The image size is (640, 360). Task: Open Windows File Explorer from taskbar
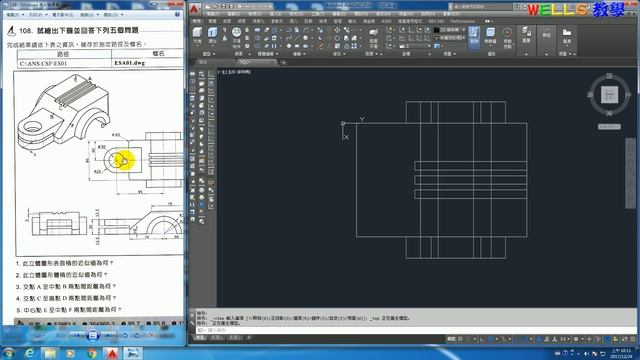pos(50,353)
